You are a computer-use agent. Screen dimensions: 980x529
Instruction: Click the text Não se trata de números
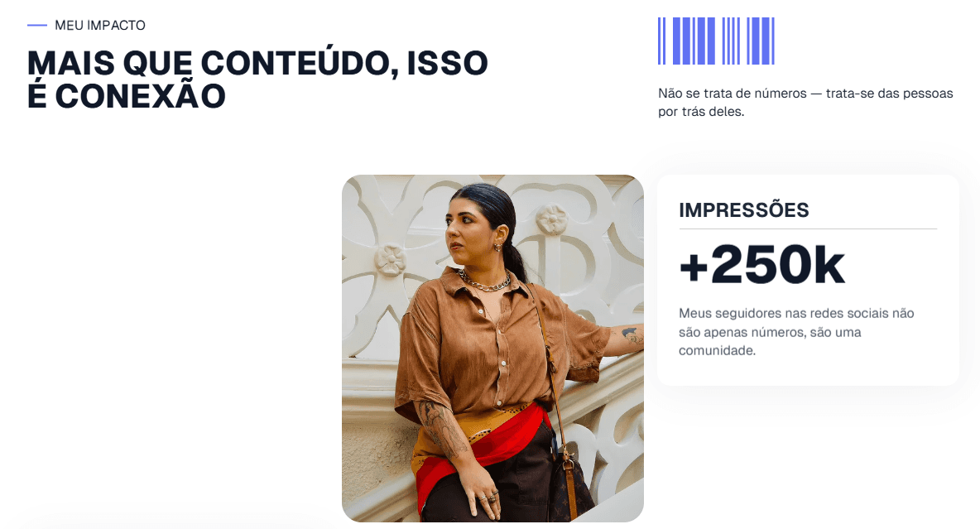733,94
